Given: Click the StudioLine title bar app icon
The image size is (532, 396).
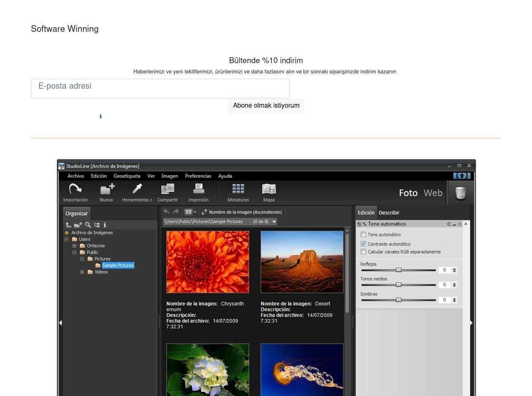Looking at the screenshot, I should pos(61,166).
